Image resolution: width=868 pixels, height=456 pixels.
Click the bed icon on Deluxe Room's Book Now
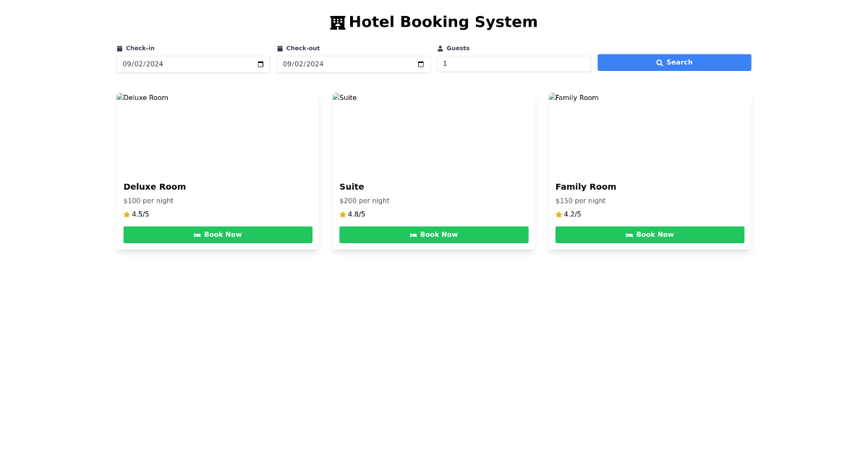[x=197, y=235]
